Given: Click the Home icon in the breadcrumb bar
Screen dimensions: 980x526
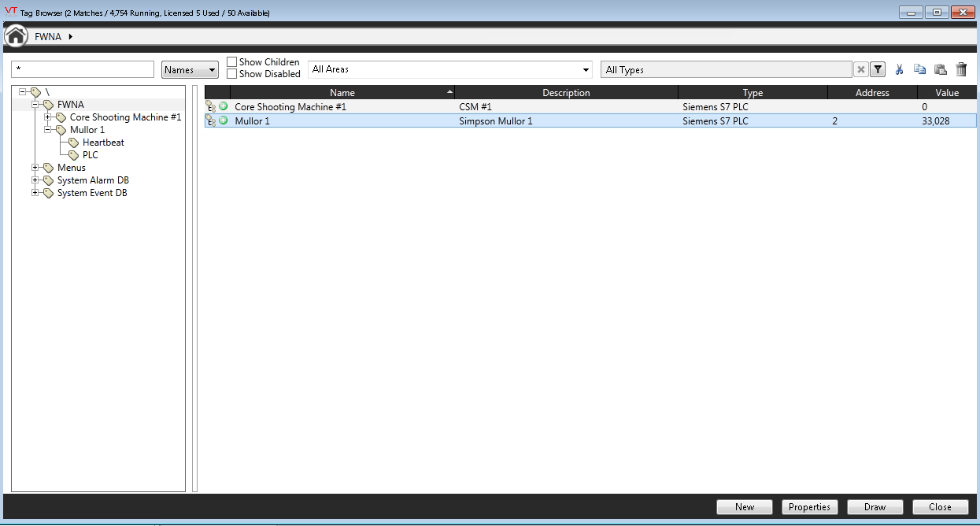Looking at the screenshot, I should click(16, 36).
